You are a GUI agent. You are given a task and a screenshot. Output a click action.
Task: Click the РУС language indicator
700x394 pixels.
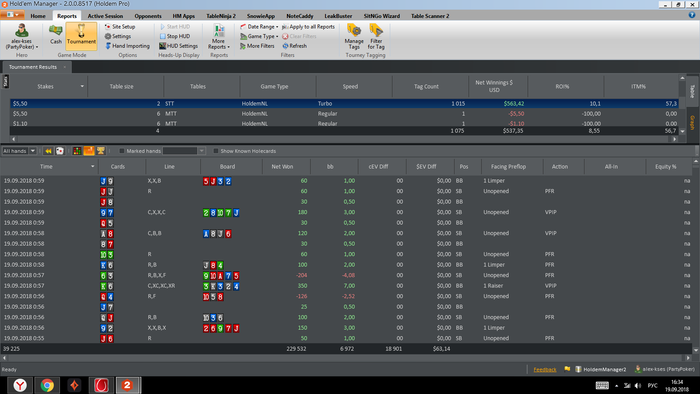pyautogui.click(x=653, y=386)
